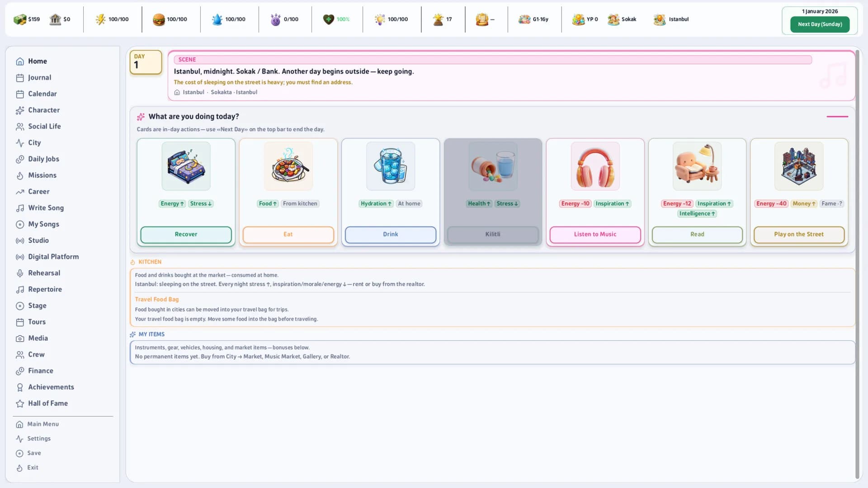
Task: Click Next Day (Sunday) button
Action: coord(820,24)
